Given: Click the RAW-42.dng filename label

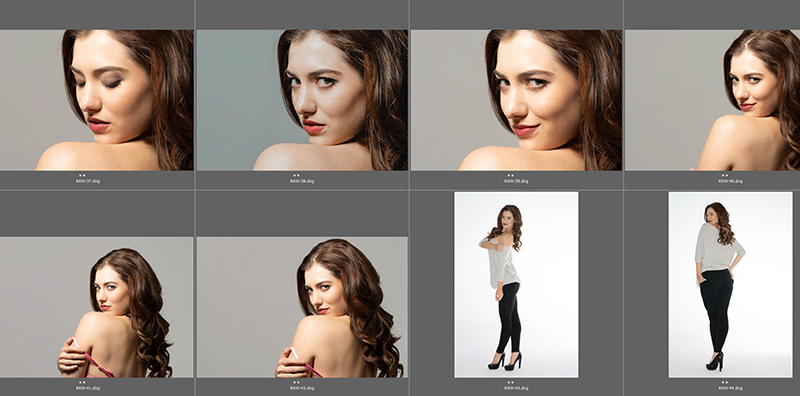Looking at the screenshot, I should [302, 388].
